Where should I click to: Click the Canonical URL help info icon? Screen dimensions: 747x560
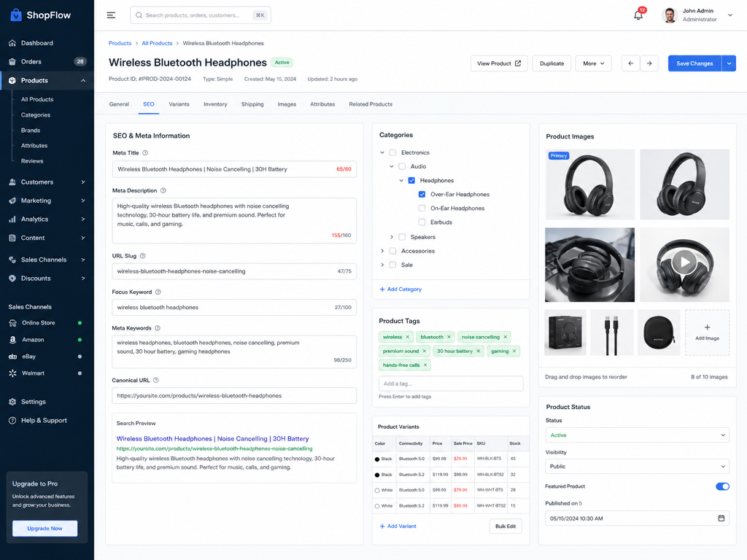point(156,380)
